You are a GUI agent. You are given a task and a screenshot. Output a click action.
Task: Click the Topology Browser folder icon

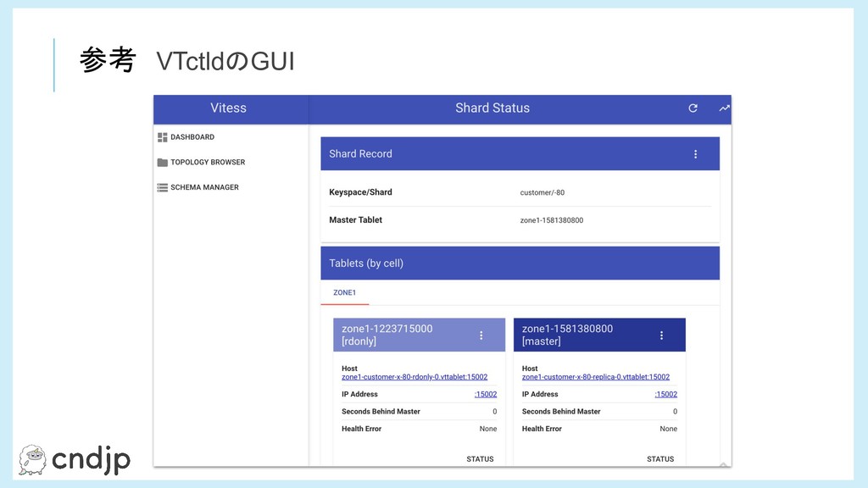tap(162, 162)
